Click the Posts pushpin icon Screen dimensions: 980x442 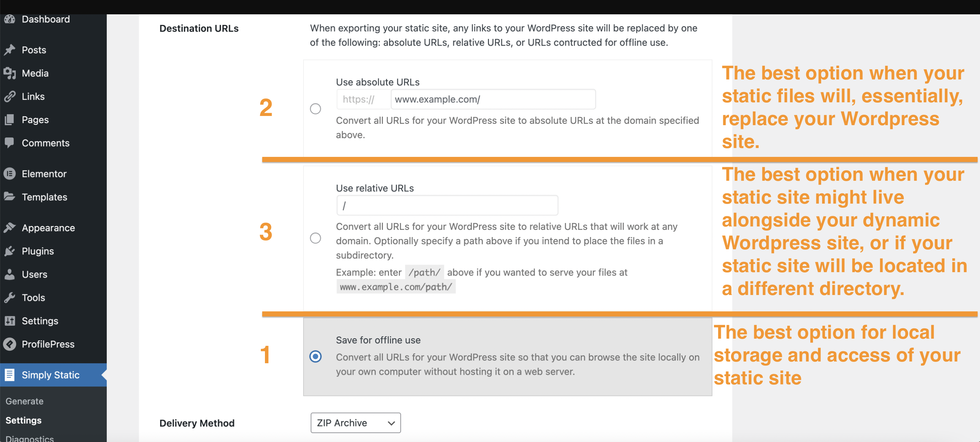coord(10,50)
